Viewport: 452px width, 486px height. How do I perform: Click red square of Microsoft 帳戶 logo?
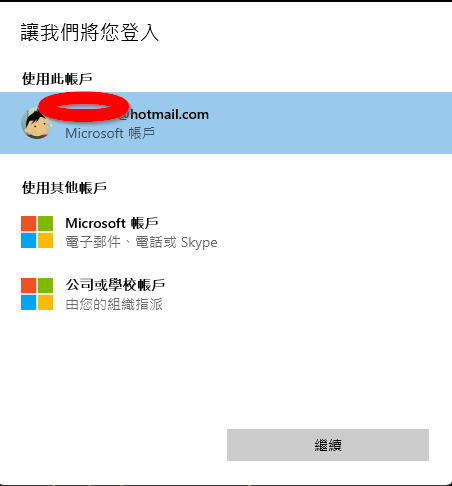(x=29, y=224)
